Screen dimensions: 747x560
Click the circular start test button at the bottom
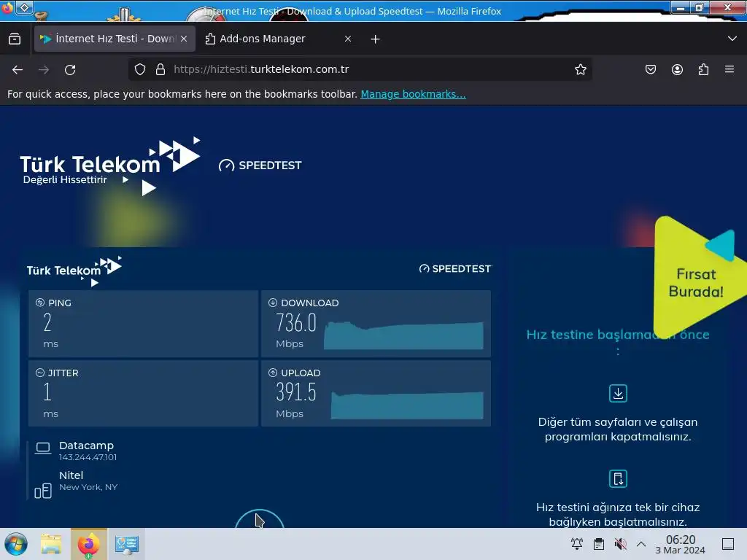coord(260,519)
